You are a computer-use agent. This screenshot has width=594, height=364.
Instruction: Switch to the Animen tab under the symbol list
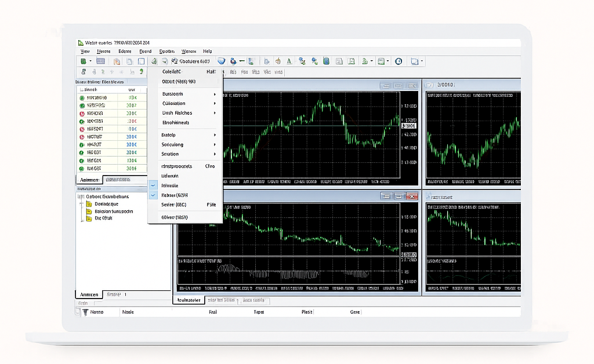pos(89,180)
